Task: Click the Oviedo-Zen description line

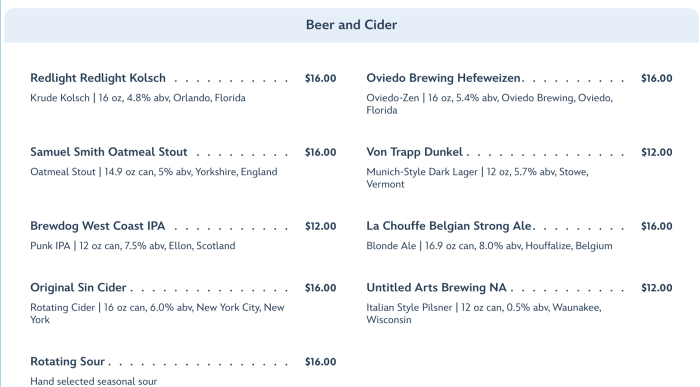Action: click(x=489, y=104)
